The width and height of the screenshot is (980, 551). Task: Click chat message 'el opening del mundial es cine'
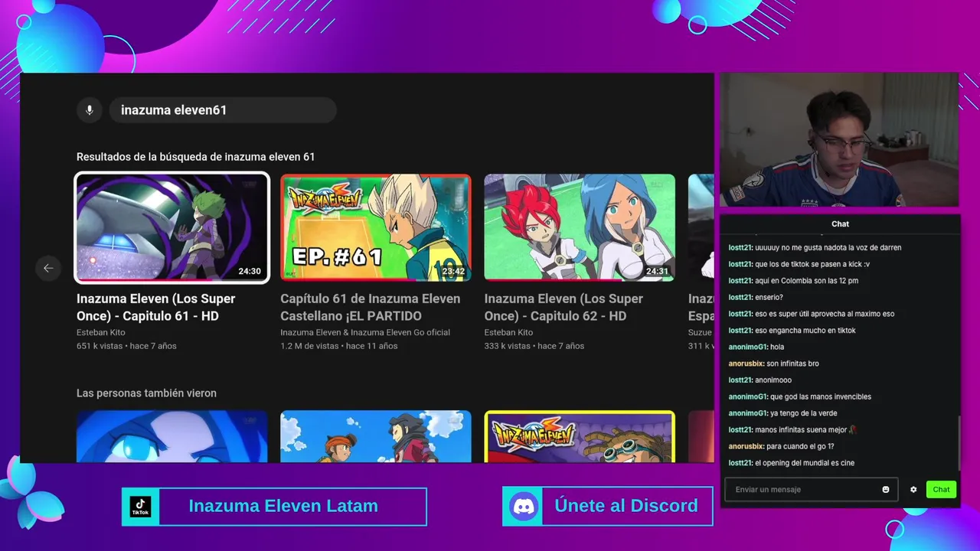click(x=805, y=463)
